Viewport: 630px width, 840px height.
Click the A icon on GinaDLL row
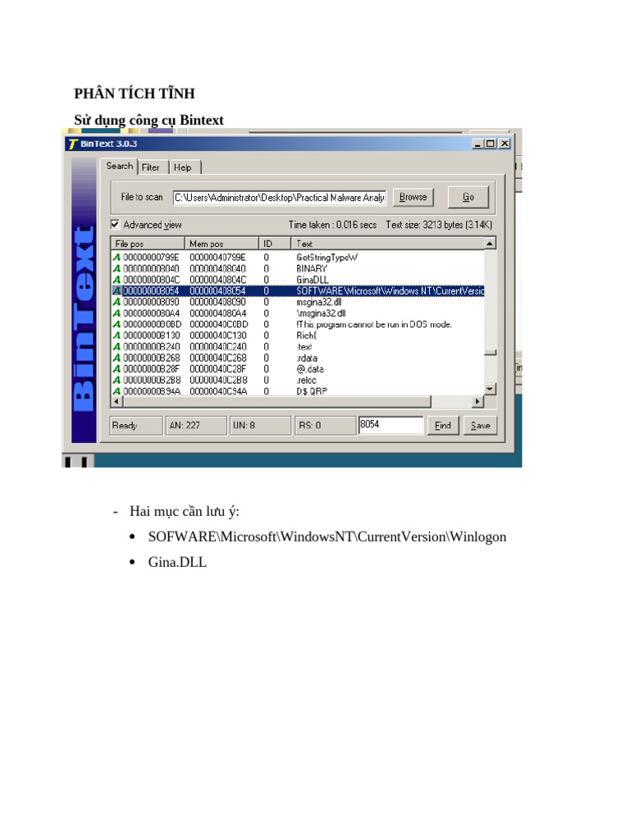click(x=116, y=280)
